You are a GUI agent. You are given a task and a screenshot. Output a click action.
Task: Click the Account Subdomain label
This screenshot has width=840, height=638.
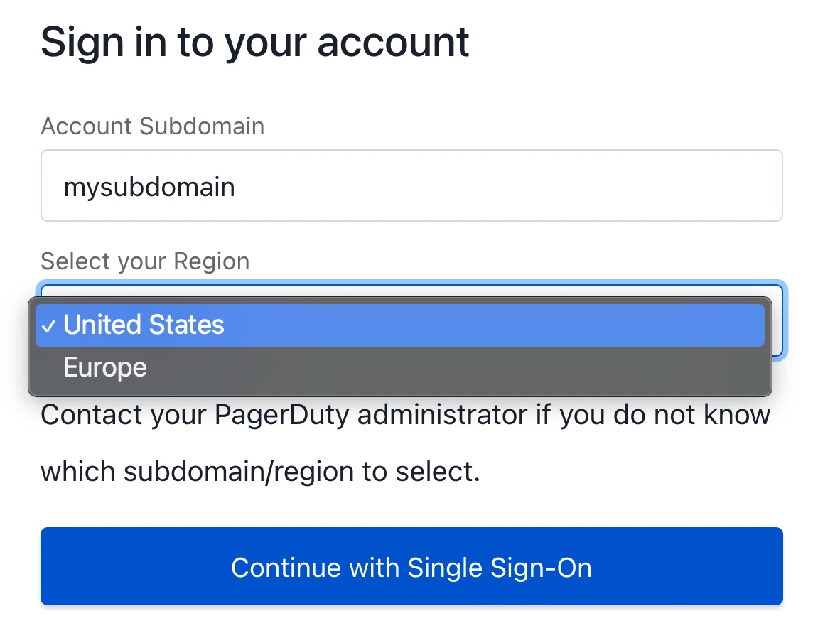pyautogui.click(x=153, y=126)
